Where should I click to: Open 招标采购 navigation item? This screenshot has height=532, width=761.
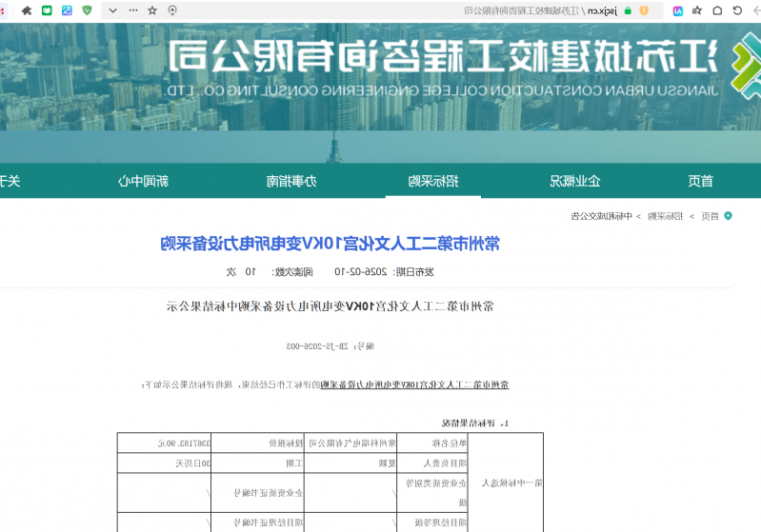coord(433,182)
